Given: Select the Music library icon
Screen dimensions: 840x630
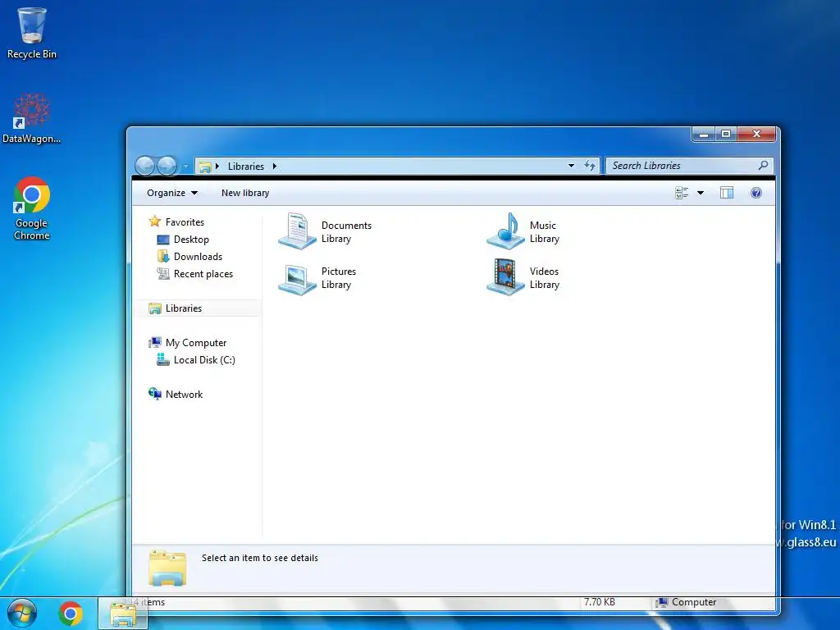Looking at the screenshot, I should [505, 231].
